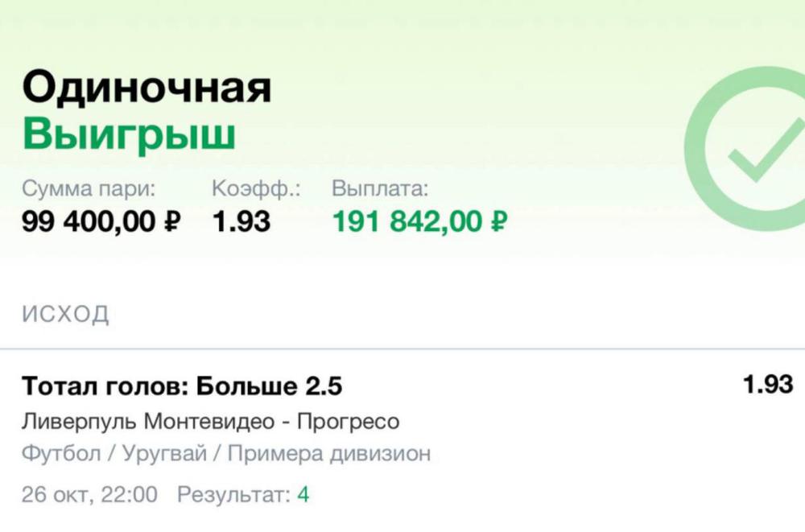Click the "Выплата:" label
Image resolution: width=805 pixels, height=532 pixels.
380,190
